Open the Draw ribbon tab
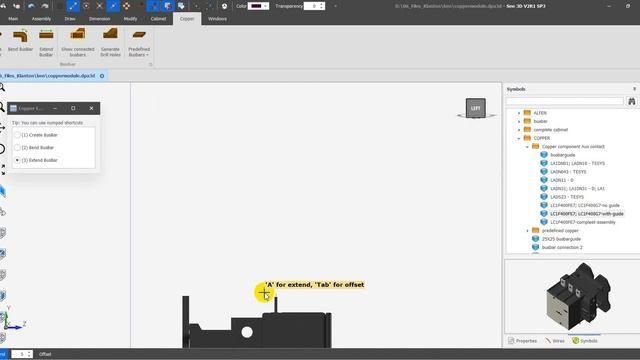The image size is (640, 360). click(x=70, y=19)
